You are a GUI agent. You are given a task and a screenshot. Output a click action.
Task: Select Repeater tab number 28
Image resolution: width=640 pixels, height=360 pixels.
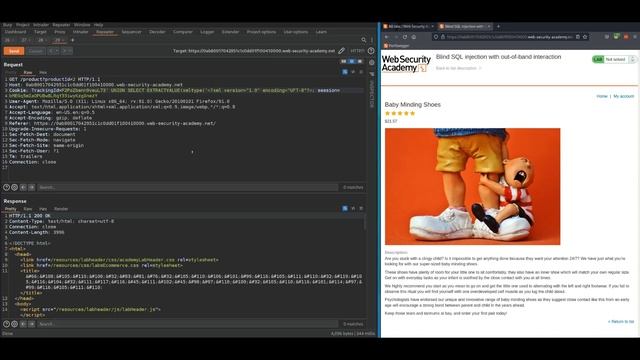click(41, 40)
